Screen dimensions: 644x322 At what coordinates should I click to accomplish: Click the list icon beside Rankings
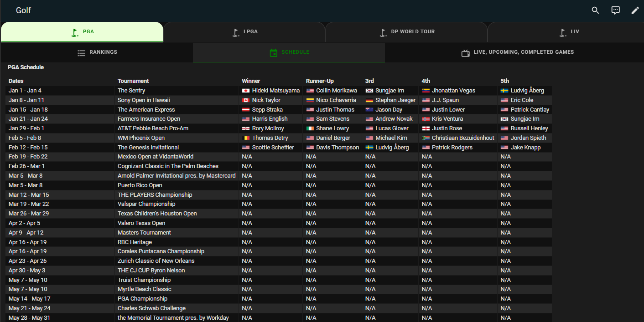81,53
